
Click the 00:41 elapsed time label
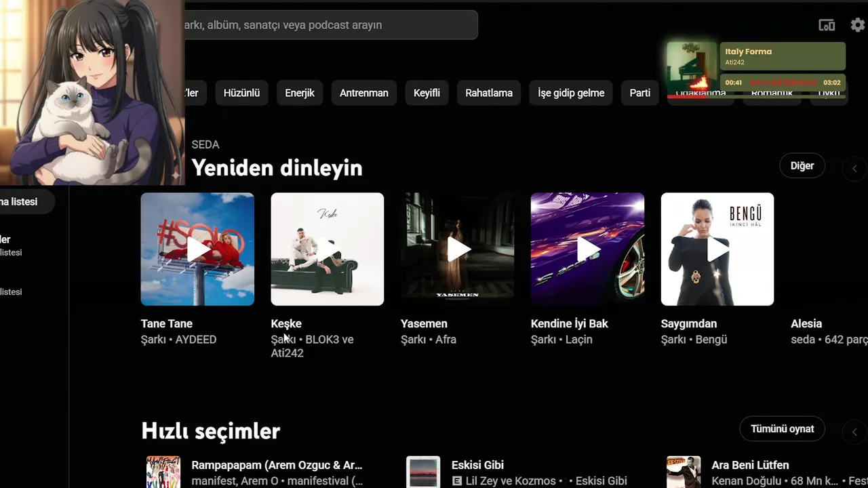(734, 83)
